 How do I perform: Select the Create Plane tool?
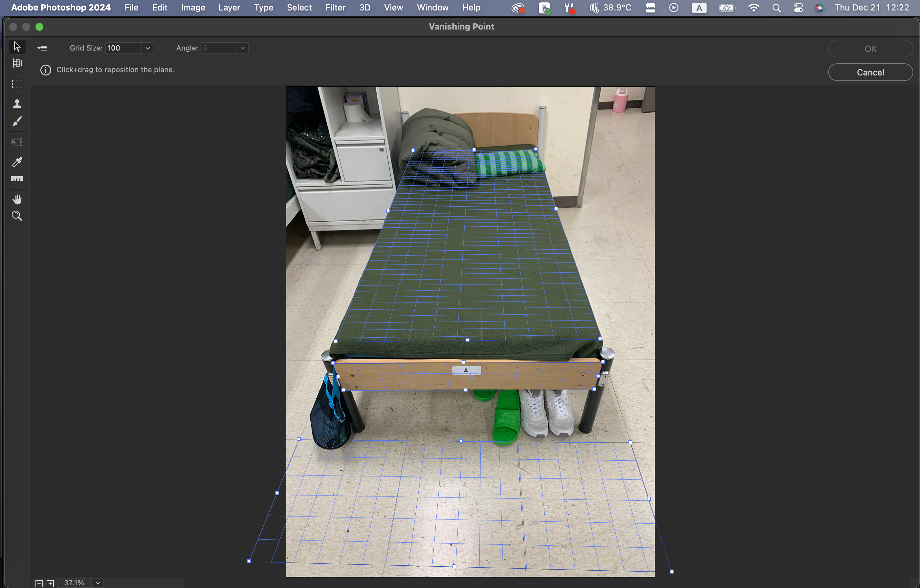pyautogui.click(x=17, y=63)
